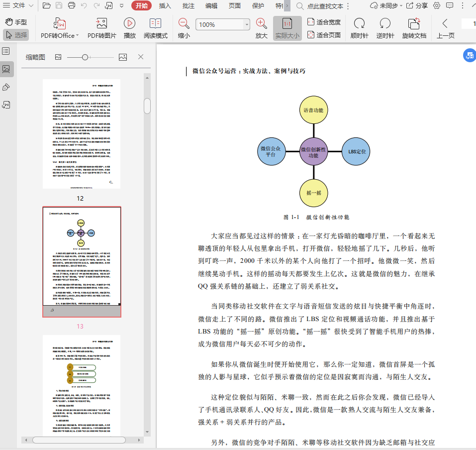Click the 分享 share button

(417, 6)
